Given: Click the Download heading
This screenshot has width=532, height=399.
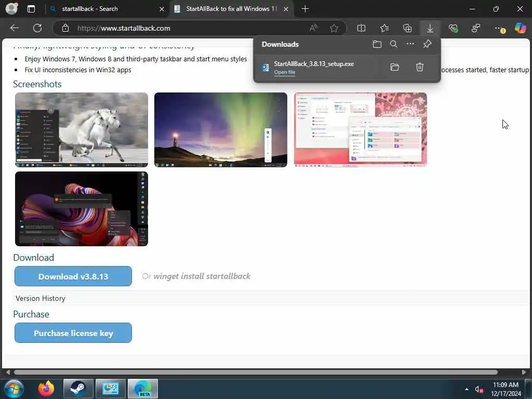Looking at the screenshot, I should coord(34,258).
